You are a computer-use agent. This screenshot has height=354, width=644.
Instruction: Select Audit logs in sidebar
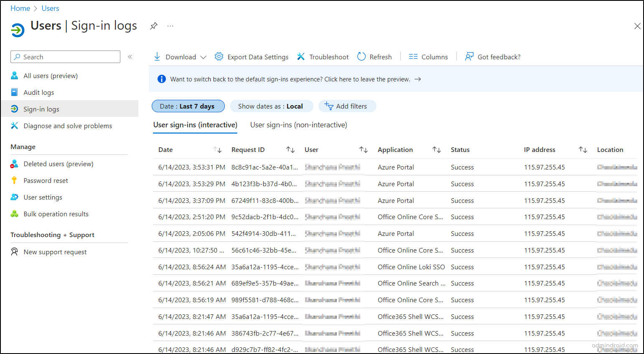click(39, 92)
